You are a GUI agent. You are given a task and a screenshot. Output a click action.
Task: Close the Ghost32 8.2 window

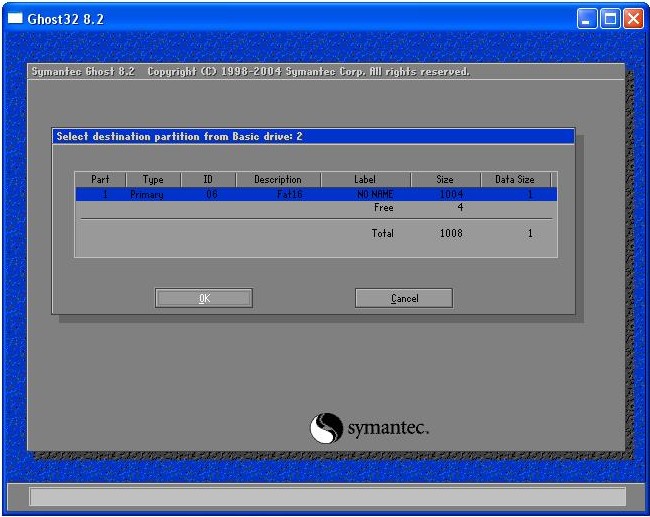(x=633, y=19)
